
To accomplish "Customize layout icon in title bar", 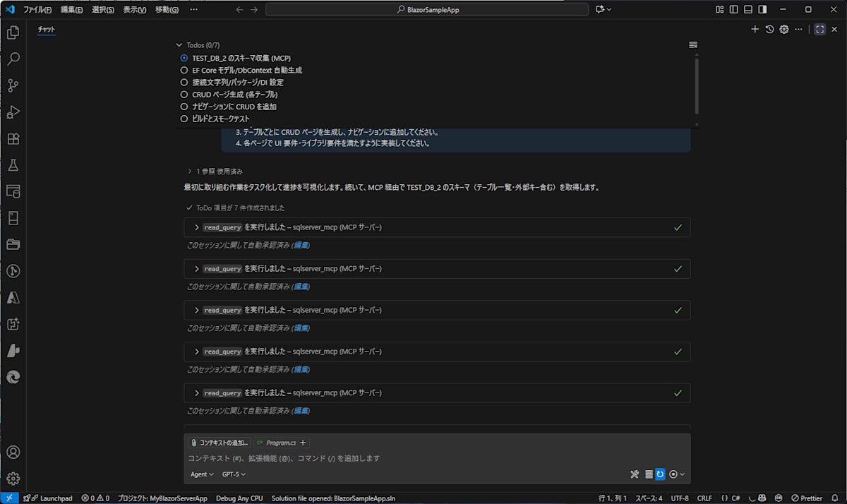I will tap(719, 9).
